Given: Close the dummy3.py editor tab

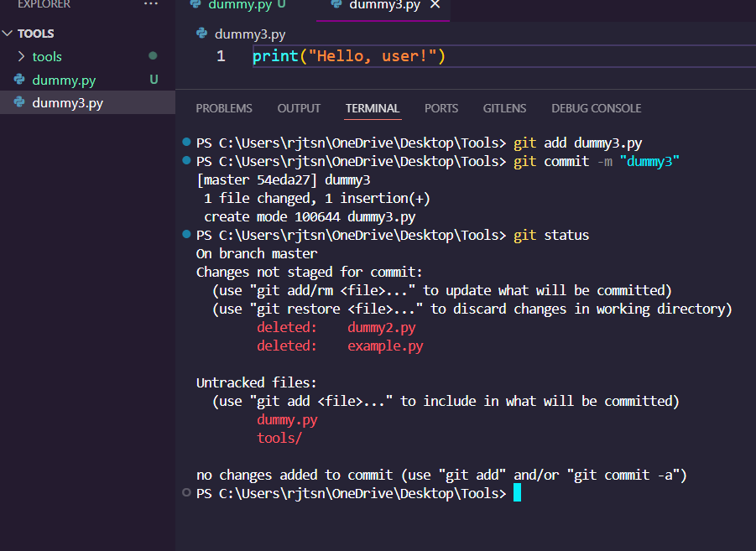Looking at the screenshot, I should (x=435, y=5).
